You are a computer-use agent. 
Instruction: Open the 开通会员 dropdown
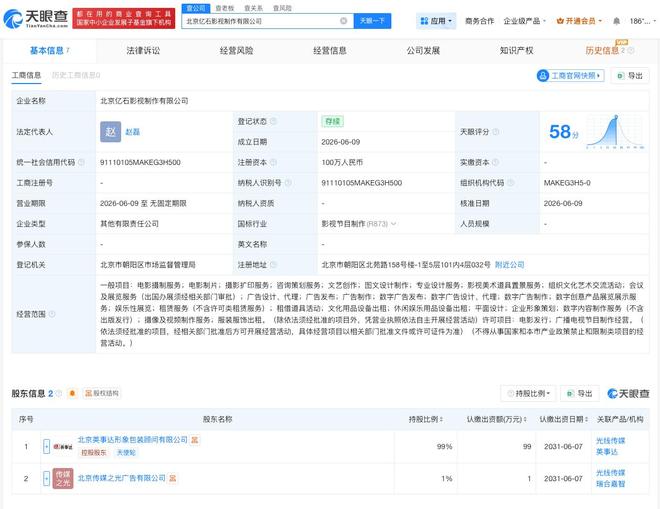point(579,21)
